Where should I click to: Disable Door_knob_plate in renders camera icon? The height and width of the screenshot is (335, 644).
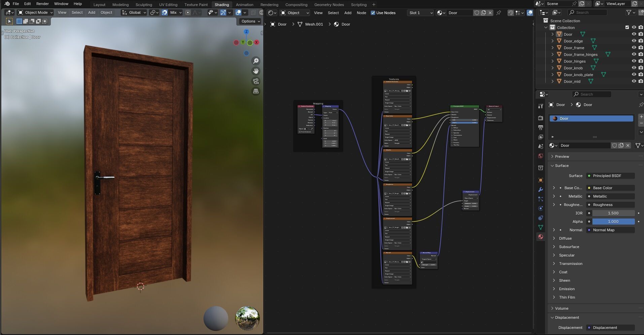641,75
